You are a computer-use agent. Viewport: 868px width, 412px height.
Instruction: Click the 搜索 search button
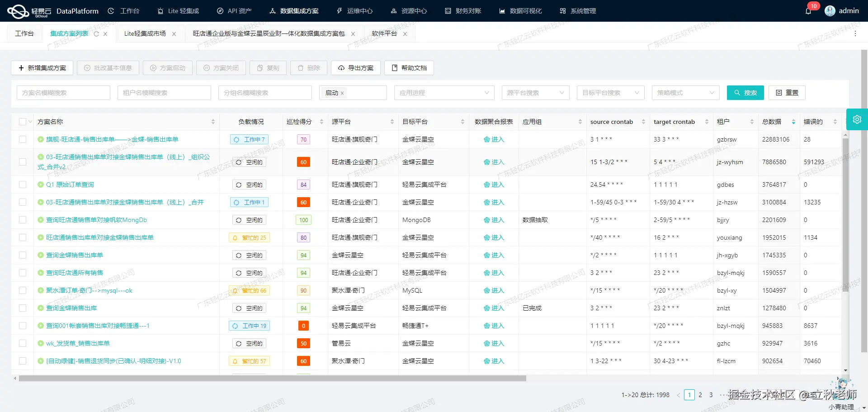point(745,92)
